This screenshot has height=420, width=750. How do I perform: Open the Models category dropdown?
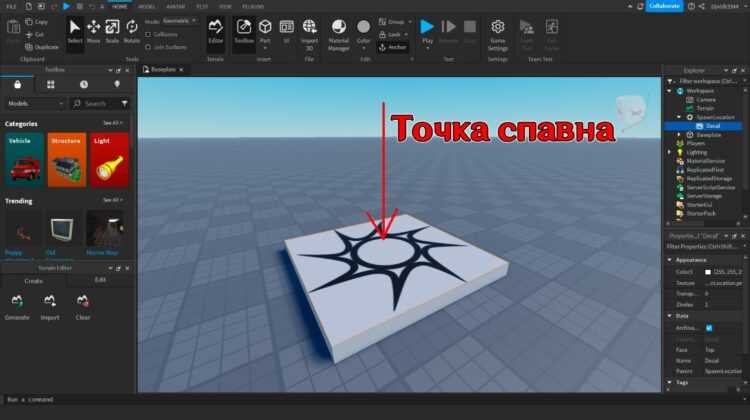[35, 103]
